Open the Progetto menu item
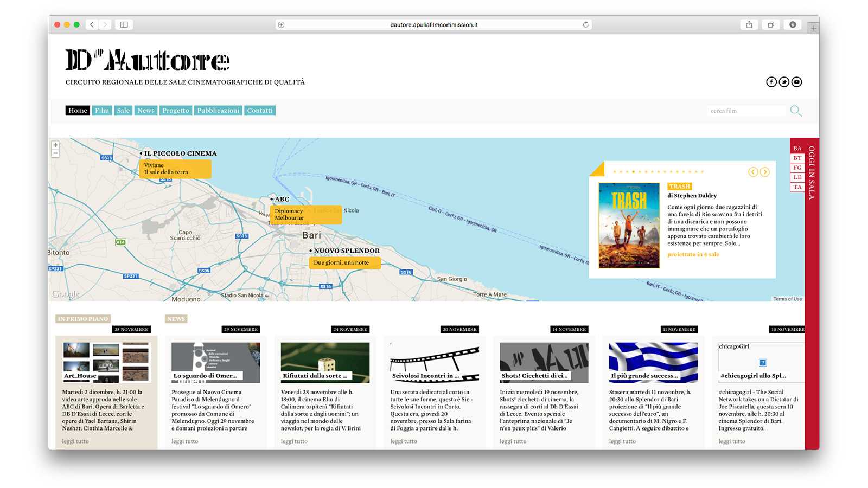The width and height of the screenshot is (868, 488). [x=176, y=111]
